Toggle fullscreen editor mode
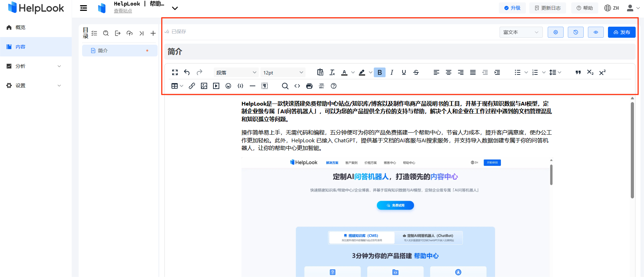 [x=175, y=72]
